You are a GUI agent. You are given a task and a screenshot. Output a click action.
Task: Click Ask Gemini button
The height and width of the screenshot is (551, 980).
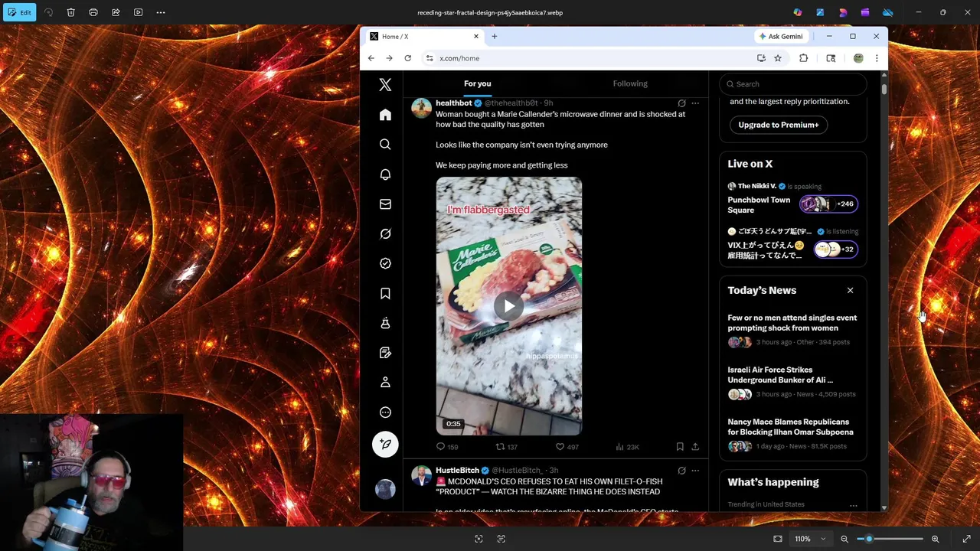coord(781,37)
